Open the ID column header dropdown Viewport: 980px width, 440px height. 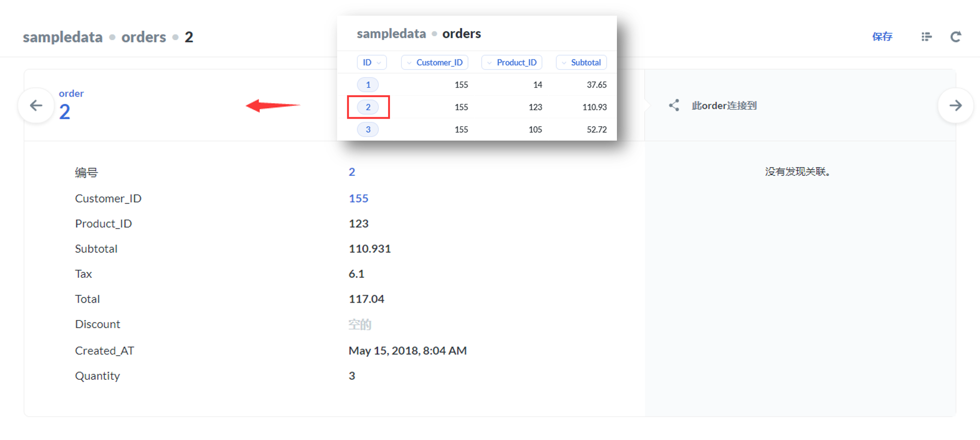coord(371,62)
